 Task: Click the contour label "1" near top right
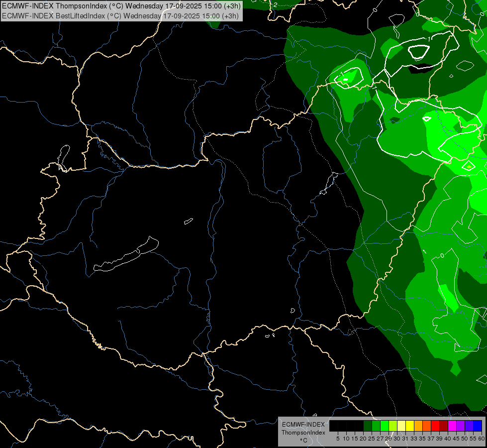pos(429,39)
